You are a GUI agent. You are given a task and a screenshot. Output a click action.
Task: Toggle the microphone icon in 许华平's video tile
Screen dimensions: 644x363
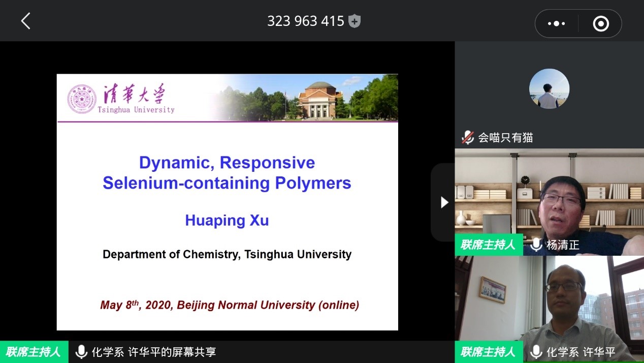tap(536, 352)
